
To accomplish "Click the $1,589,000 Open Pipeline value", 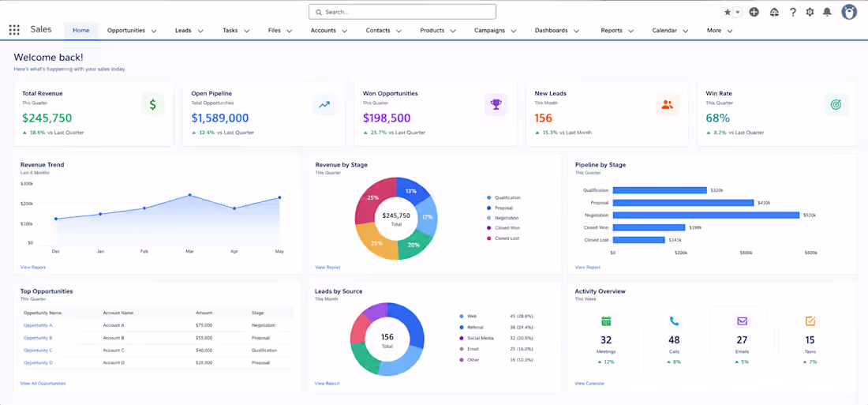I will (220, 118).
